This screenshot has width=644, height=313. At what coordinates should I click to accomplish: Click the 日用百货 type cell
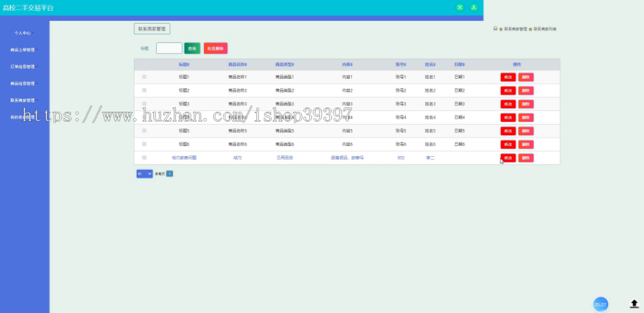point(285,158)
